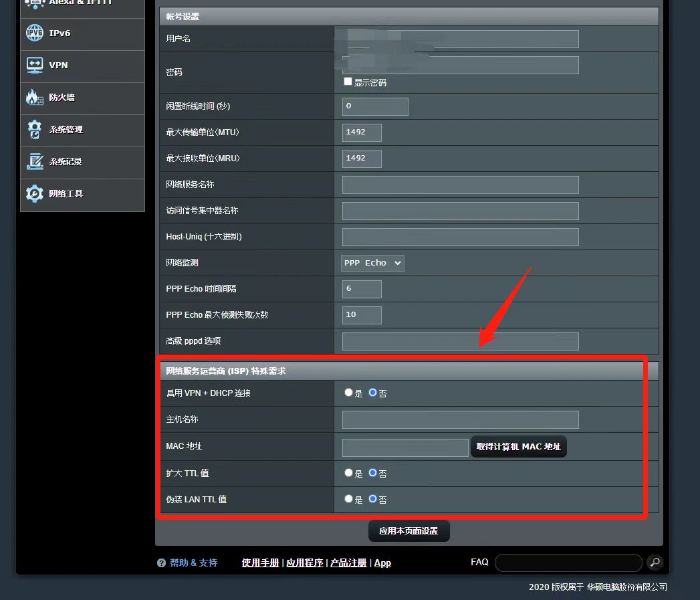The image size is (700, 600).
Task: Open the 系统记录 notepad icon
Action: (x=34, y=162)
